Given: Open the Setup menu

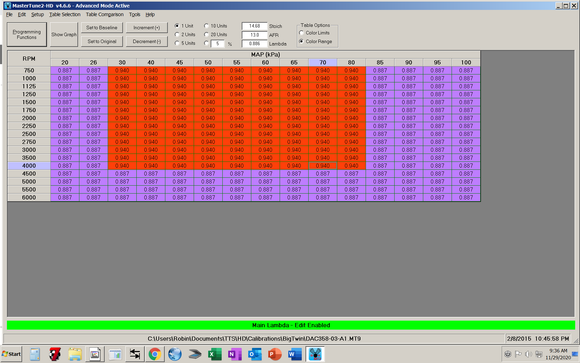Looking at the screenshot, I should 37,14.
